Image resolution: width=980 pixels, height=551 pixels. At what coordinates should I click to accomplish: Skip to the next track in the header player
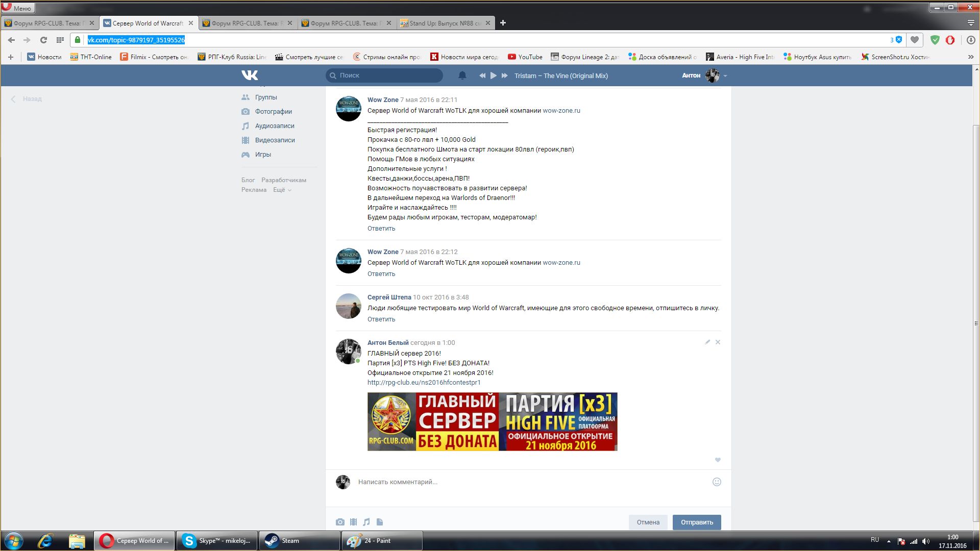coord(504,76)
